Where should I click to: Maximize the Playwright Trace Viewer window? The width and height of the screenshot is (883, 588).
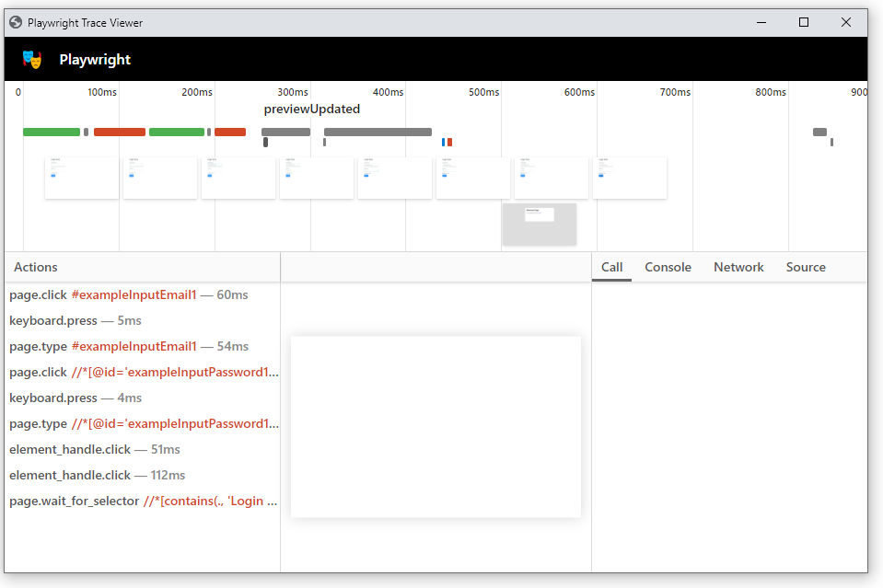pyautogui.click(x=804, y=22)
